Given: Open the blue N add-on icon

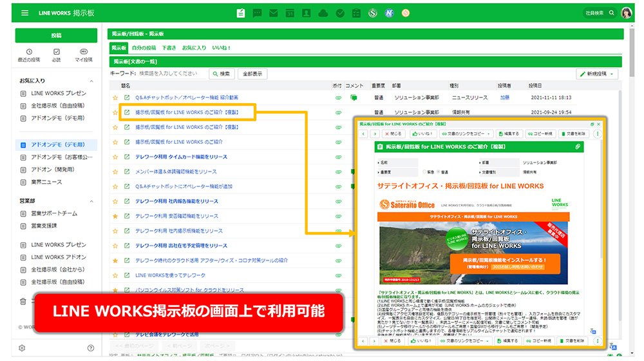Looking at the screenshot, I should [389, 13].
